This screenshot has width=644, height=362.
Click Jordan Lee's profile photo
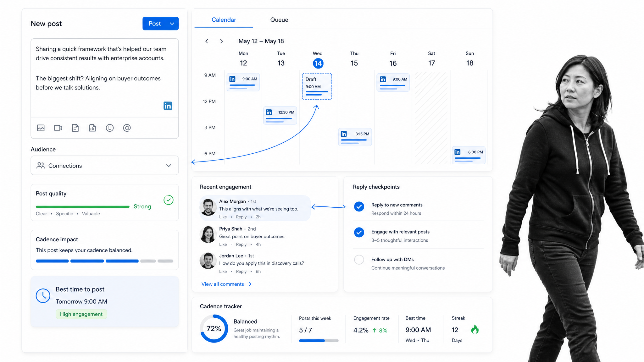click(x=208, y=261)
